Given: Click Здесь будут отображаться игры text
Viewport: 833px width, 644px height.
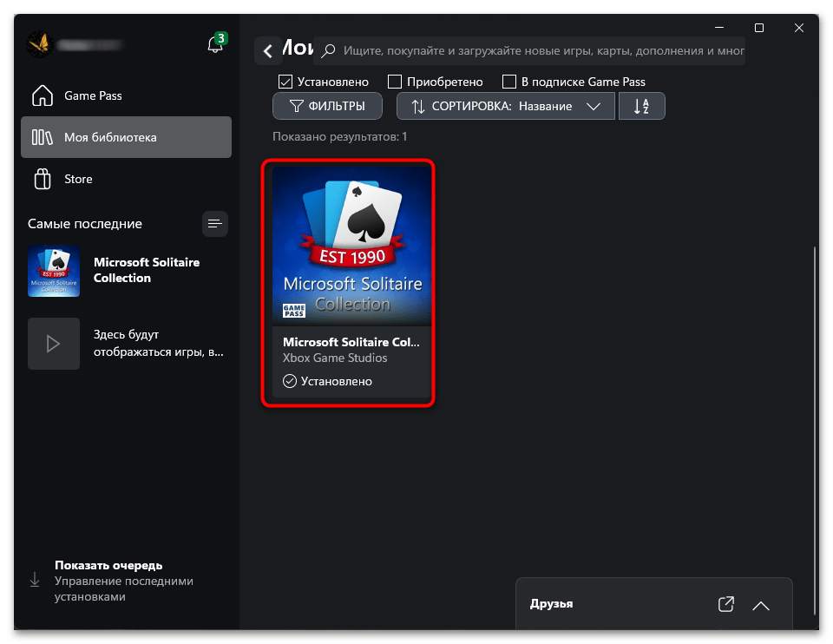Looking at the screenshot, I should 158,343.
